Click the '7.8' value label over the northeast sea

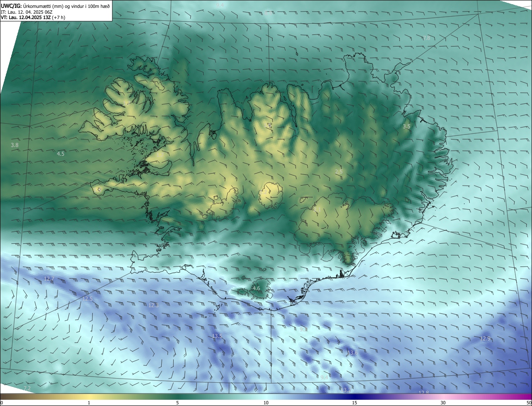pyautogui.click(x=426, y=38)
